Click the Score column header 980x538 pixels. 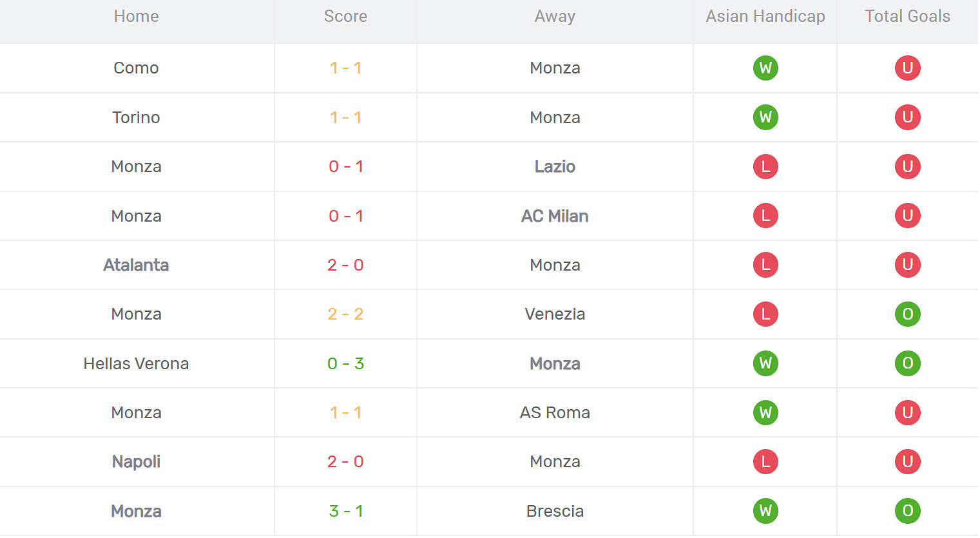(x=345, y=16)
